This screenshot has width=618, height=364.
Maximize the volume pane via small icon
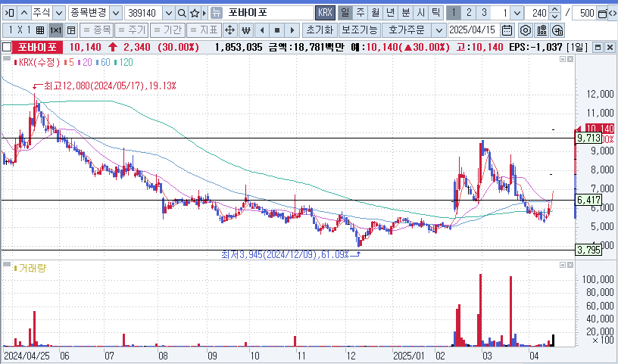(x=563, y=265)
